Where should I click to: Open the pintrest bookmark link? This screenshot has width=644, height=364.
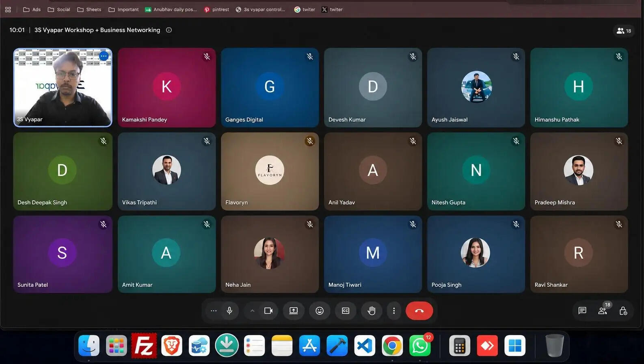[216, 9]
